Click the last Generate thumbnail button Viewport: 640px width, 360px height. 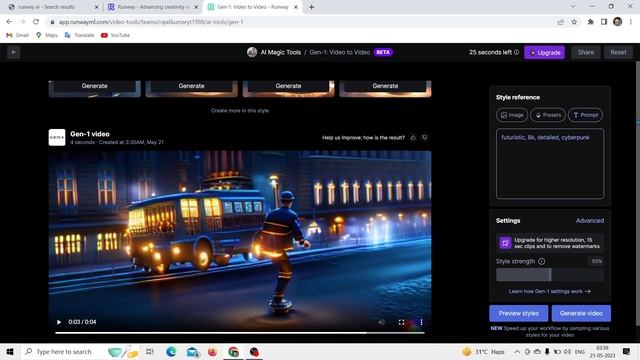385,86
